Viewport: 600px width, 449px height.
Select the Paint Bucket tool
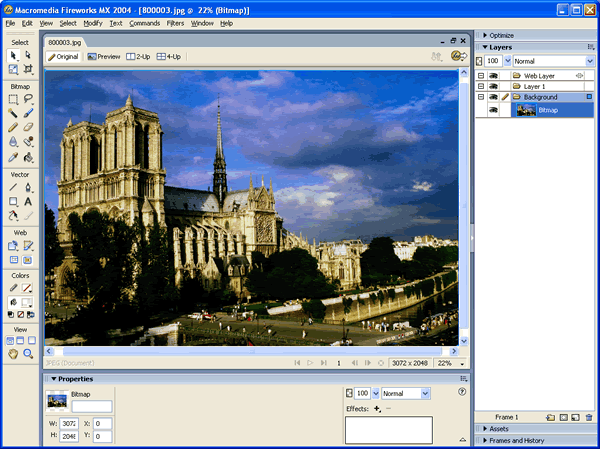pos(28,157)
